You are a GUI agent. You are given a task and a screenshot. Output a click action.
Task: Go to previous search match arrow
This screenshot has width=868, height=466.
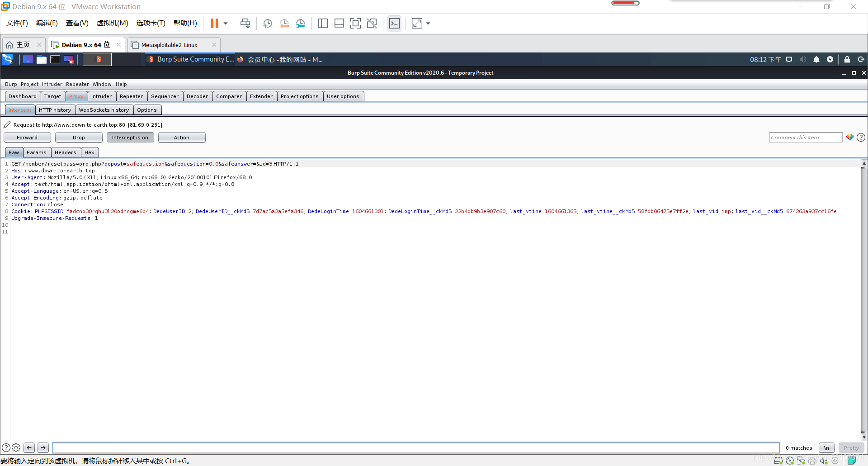point(29,448)
